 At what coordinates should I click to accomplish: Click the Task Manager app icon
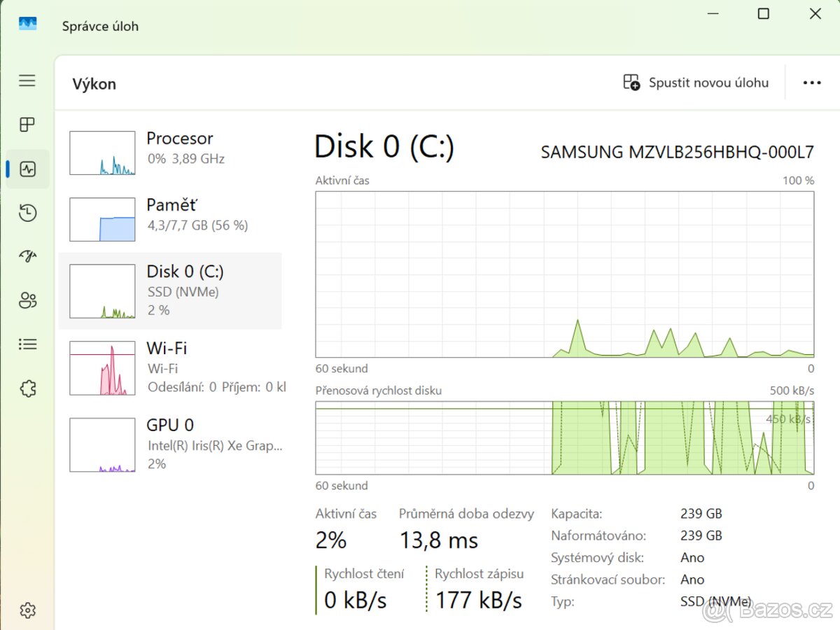pyautogui.click(x=27, y=24)
